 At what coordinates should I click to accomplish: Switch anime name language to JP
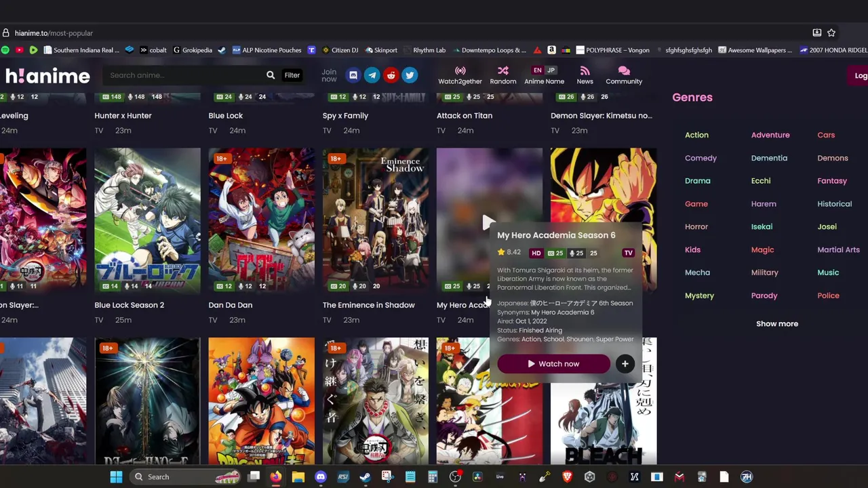point(551,70)
